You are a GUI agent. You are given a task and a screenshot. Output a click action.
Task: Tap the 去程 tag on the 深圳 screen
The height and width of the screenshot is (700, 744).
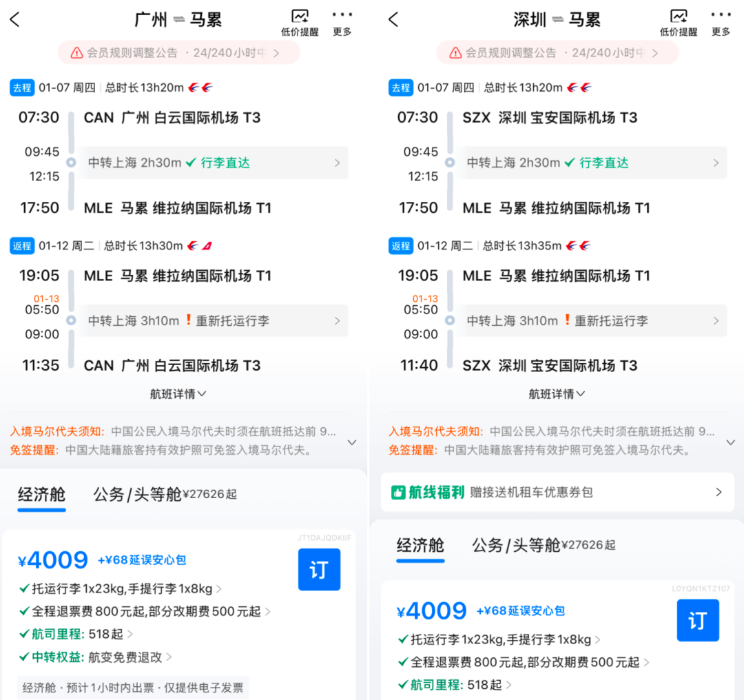coord(400,87)
